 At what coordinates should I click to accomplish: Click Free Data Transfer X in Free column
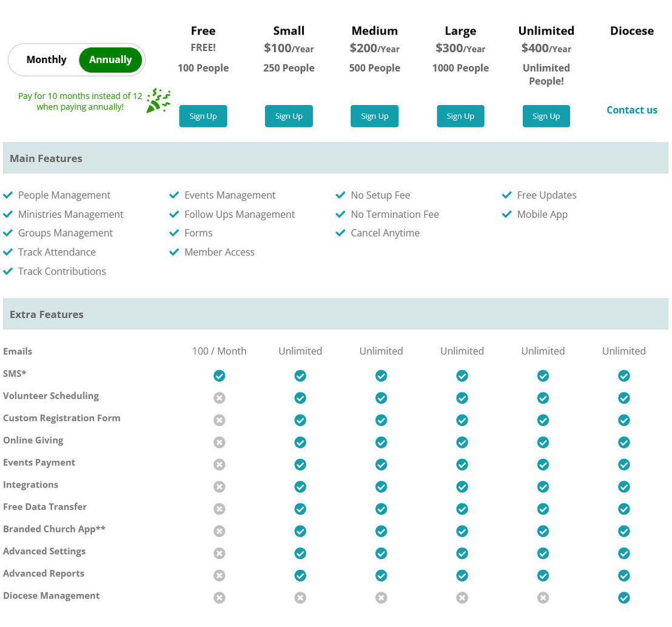tap(220, 509)
